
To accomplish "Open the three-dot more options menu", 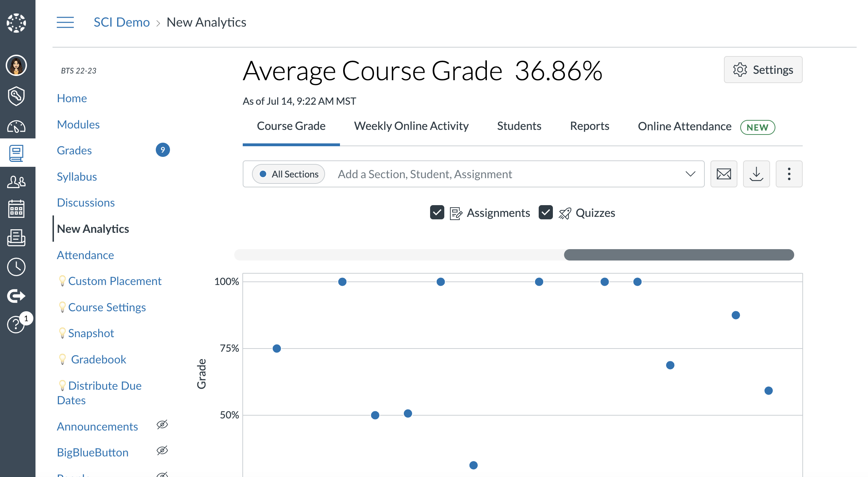I will coord(789,174).
